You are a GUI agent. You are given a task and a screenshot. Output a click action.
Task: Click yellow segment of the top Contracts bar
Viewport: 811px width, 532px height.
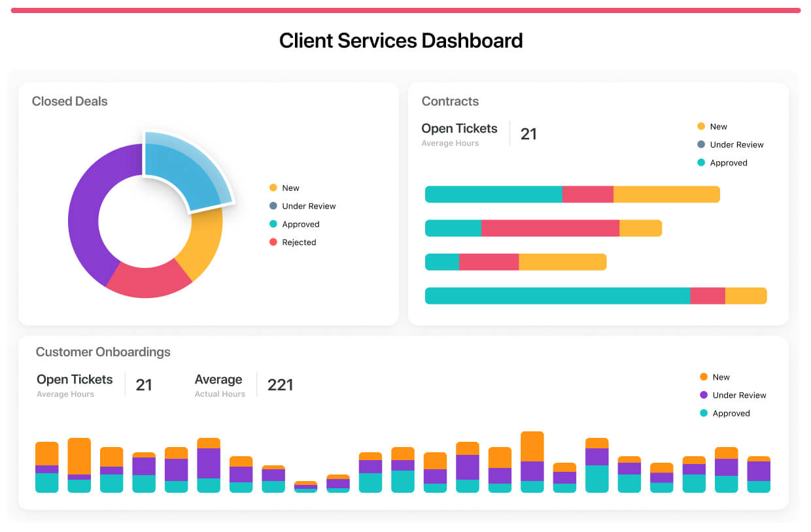[x=666, y=194]
